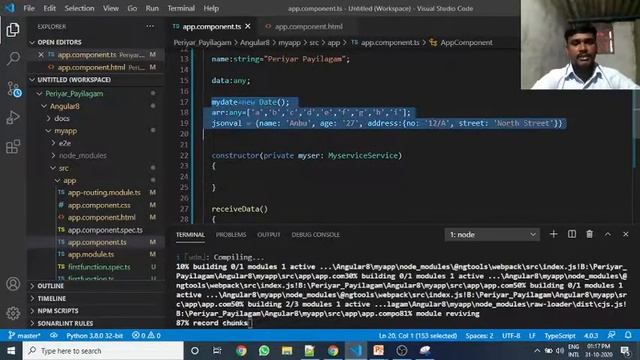
Task: Open the Source Control view
Action: coord(13,89)
